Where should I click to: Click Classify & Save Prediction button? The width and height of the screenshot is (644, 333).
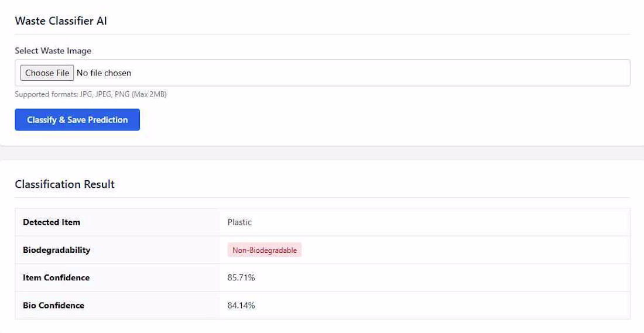click(77, 119)
